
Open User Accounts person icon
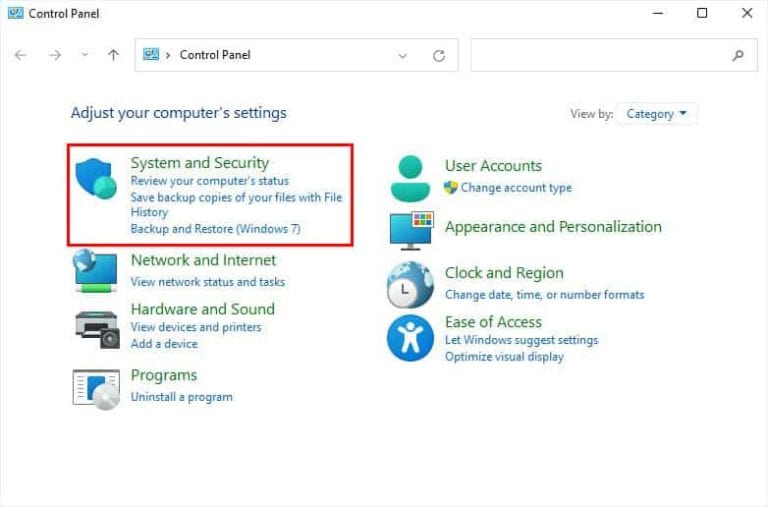point(410,178)
